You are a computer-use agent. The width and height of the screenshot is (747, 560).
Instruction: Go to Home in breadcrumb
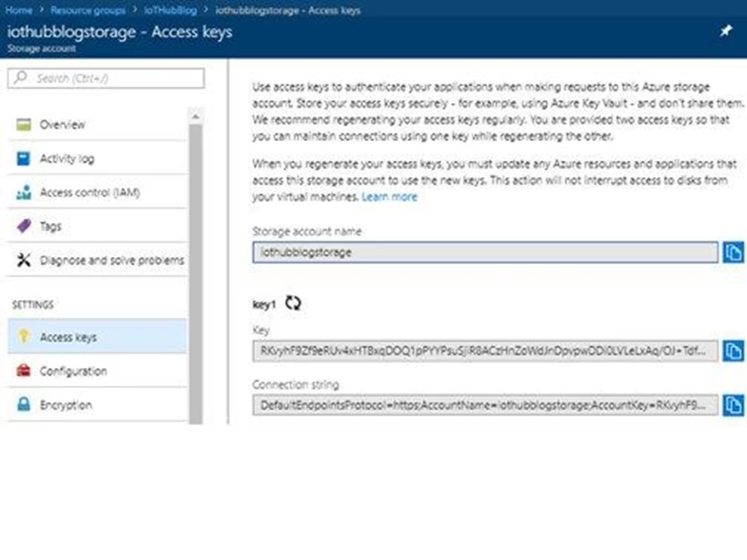[19, 10]
